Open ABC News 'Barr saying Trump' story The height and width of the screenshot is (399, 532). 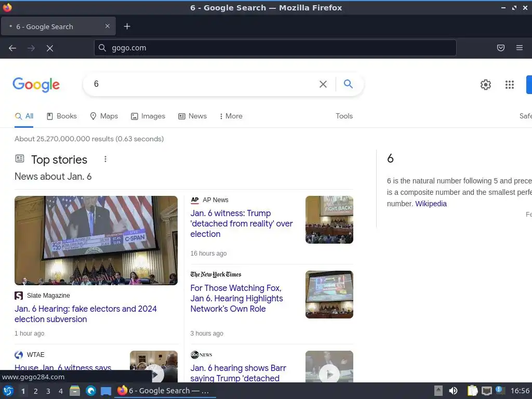238,373
